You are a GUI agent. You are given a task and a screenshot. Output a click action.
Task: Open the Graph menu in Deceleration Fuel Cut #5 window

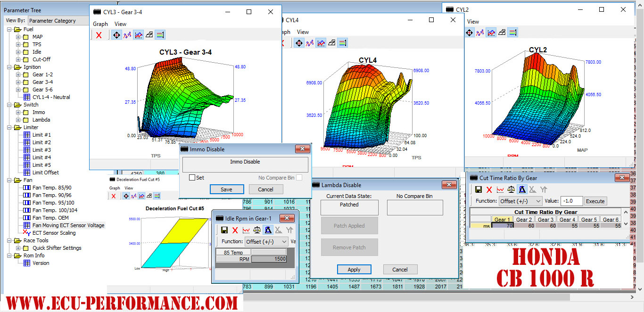click(x=114, y=188)
